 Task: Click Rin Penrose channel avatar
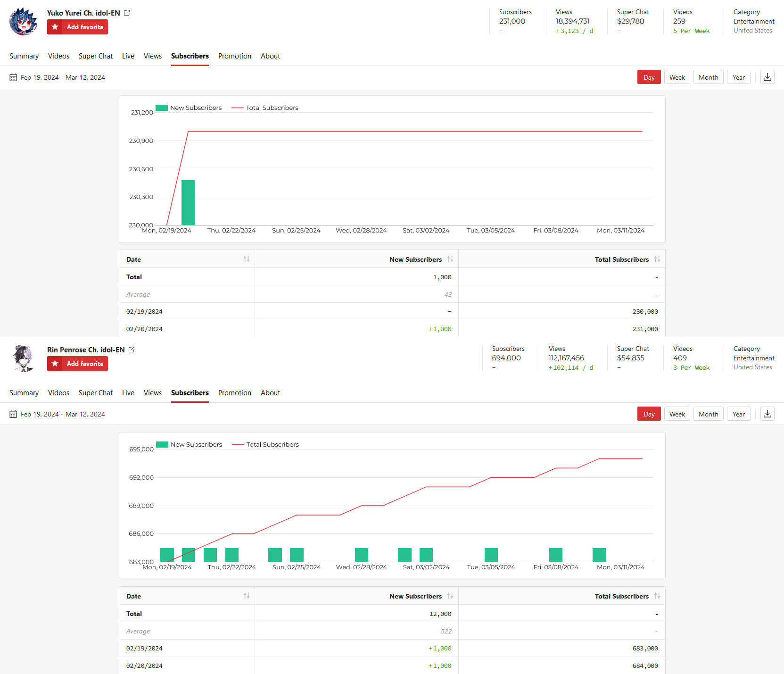click(23, 358)
